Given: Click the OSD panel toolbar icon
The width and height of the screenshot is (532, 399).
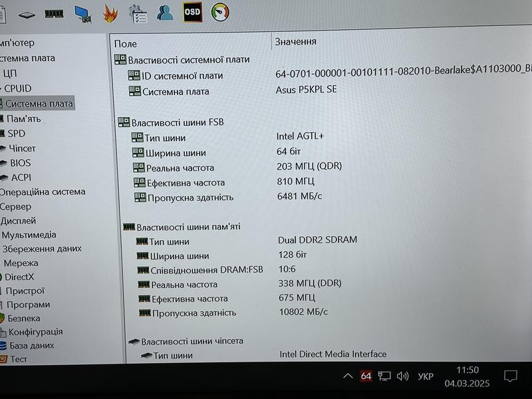Looking at the screenshot, I should coord(192,12).
